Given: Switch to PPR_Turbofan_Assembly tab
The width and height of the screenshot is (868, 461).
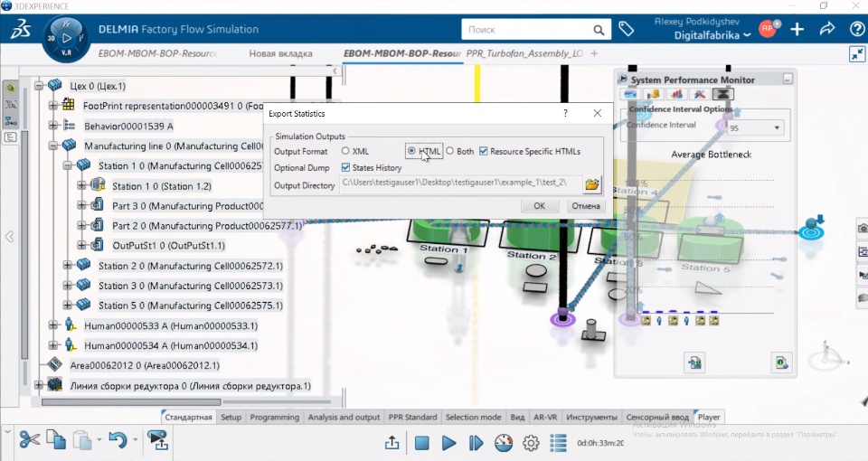Looking at the screenshot, I should tap(524, 53).
